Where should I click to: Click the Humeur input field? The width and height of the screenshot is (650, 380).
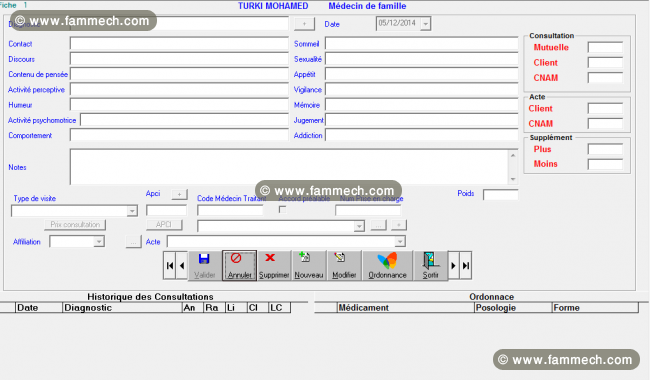point(179,105)
